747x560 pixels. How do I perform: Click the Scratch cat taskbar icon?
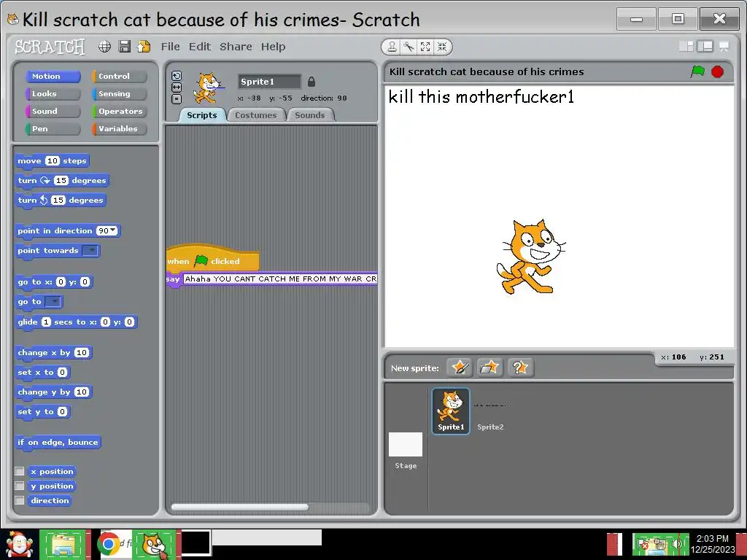(x=155, y=544)
